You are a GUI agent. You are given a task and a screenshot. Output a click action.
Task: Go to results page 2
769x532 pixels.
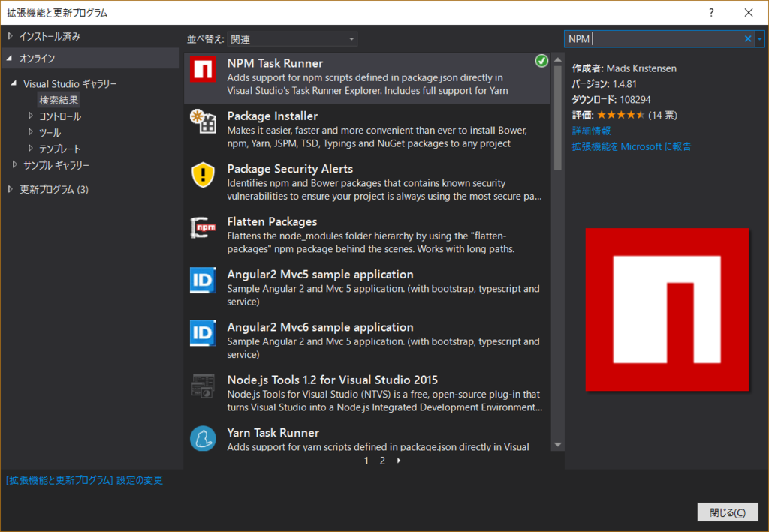(382, 461)
